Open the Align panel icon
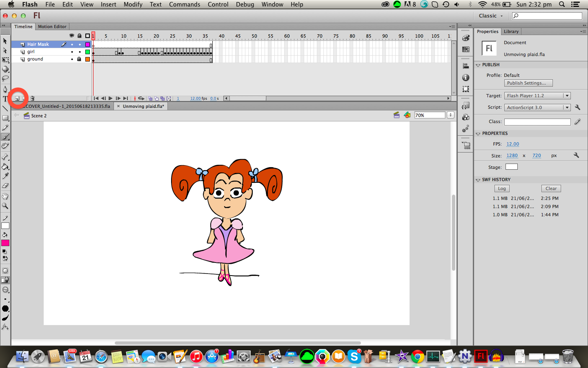This screenshot has width=588, height=368. pyautogui.click(x=465, y=66)
